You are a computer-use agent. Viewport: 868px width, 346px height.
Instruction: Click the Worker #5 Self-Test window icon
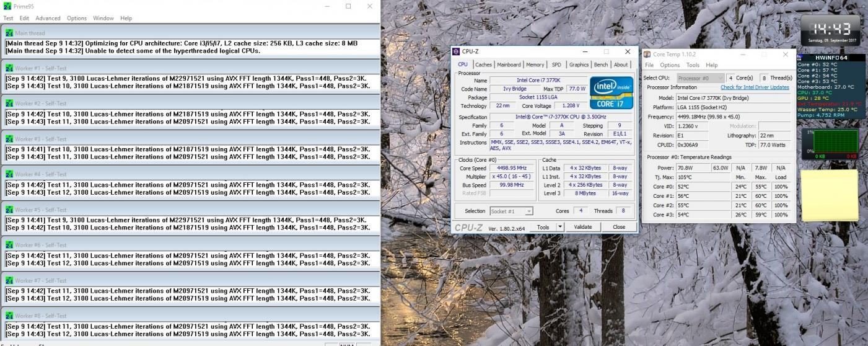(x=9, y=210)
